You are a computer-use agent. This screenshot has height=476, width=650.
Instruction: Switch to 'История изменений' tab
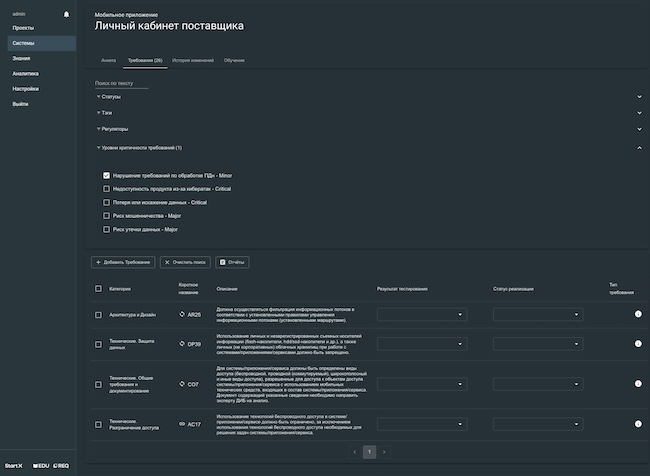[x=192, y=61]
